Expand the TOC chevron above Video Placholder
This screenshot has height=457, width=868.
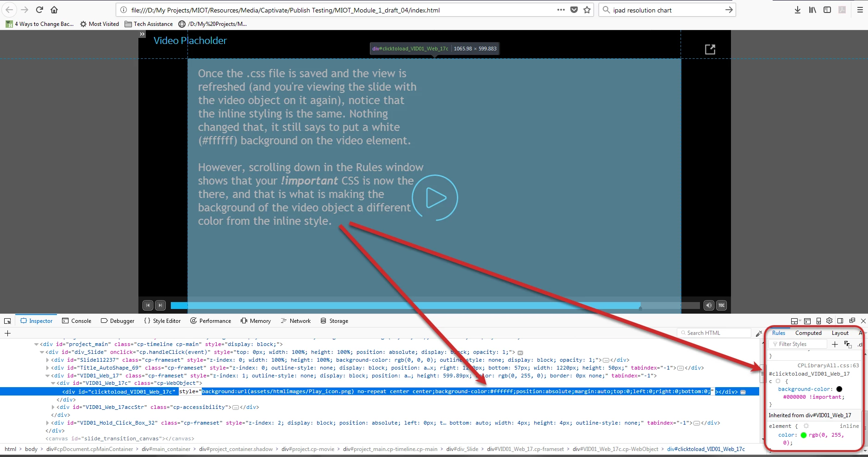(x=142, y=34)
